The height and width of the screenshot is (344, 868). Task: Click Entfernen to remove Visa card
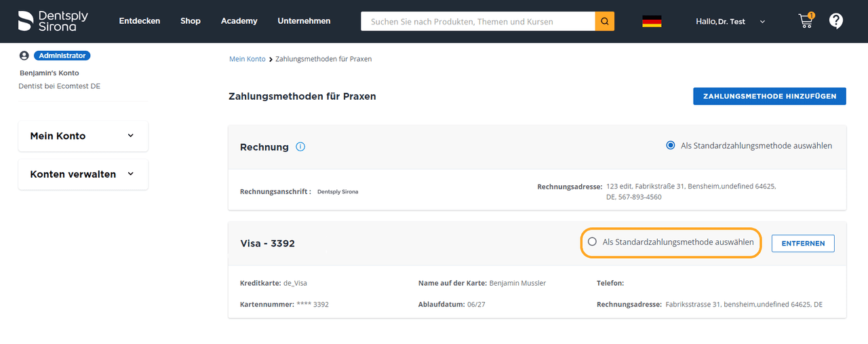pyautogui.click(x=803, y=243)
